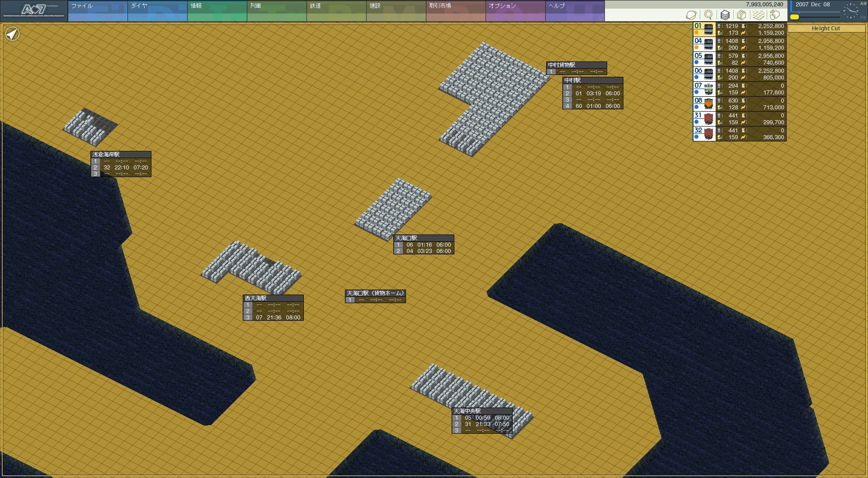Click the yellow game speed slider handle
The width and height of the screenshot is (868, 478).
[x=794, y=17]
